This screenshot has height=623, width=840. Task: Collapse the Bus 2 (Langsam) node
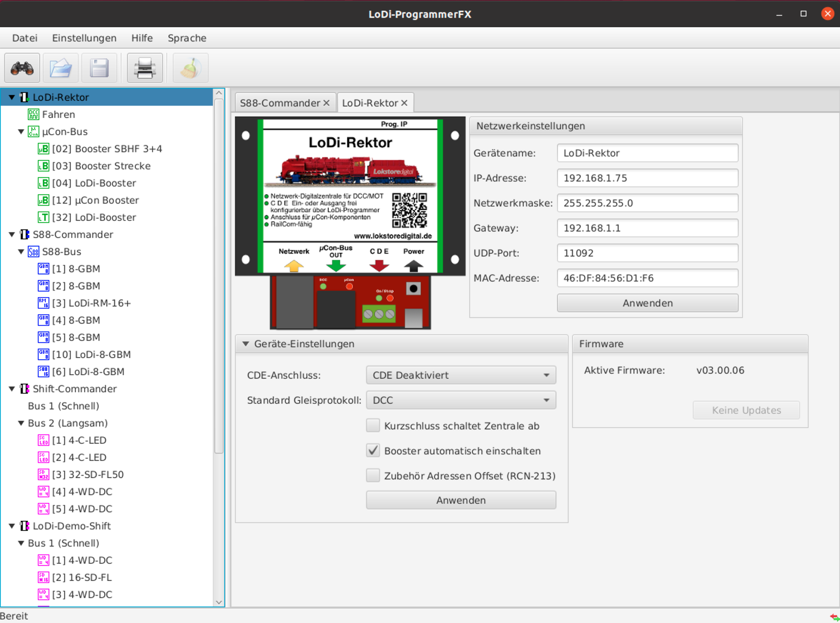[x=21, y=423]
